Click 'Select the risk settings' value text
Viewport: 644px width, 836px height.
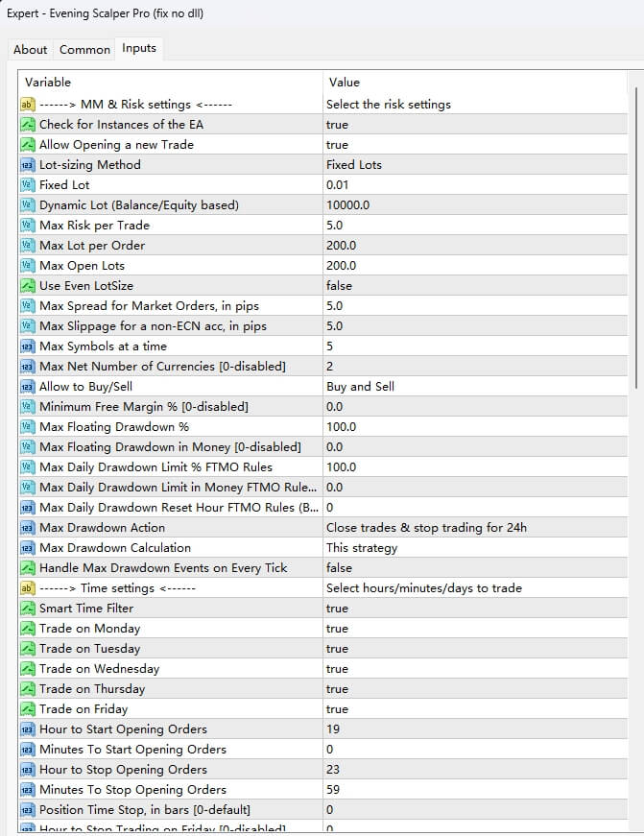tap(389, 105)
